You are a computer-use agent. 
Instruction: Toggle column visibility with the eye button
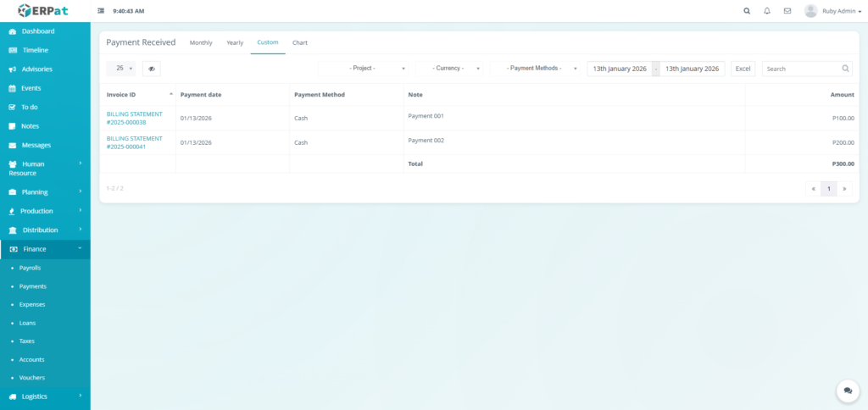click(151, 69)
